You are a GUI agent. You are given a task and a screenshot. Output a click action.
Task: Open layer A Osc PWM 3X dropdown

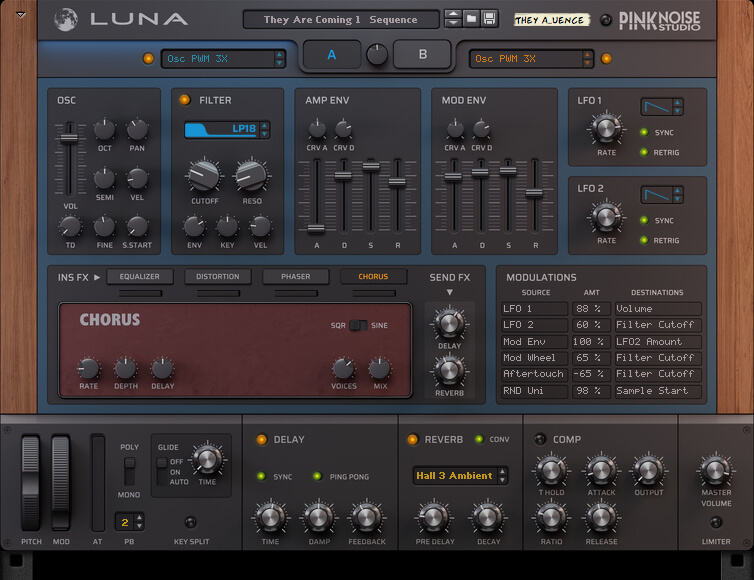[x=223, y=59]
